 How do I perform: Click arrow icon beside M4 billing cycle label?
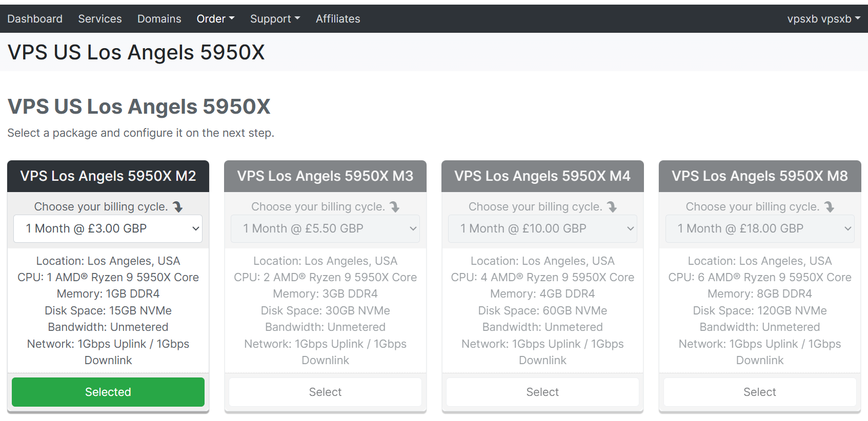(612, 207)
